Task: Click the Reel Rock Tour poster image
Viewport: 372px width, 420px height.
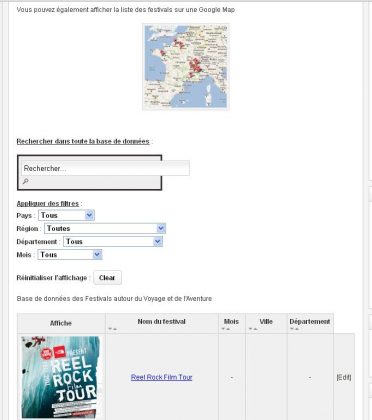Action: (x=61, y=377)
